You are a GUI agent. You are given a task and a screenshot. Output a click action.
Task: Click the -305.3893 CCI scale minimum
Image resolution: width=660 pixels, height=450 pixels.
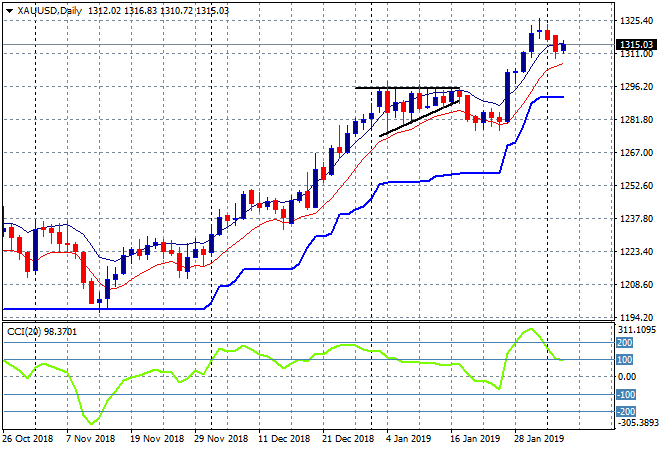[x=637, y=422]
